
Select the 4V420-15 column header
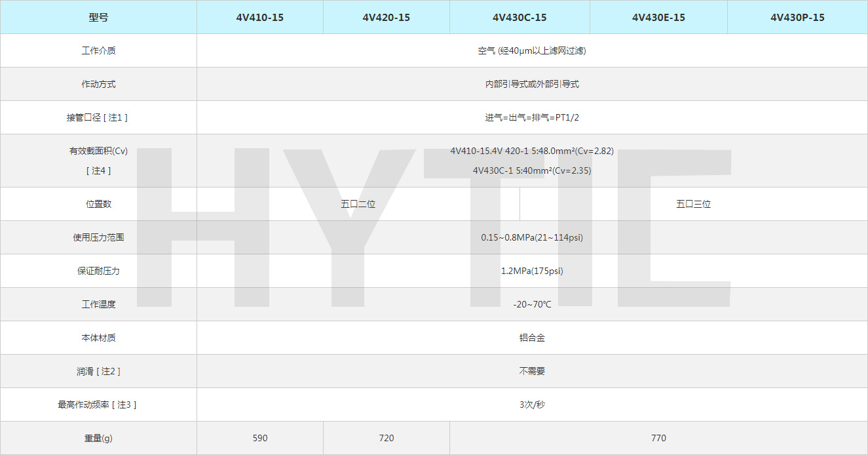point(387,17)
